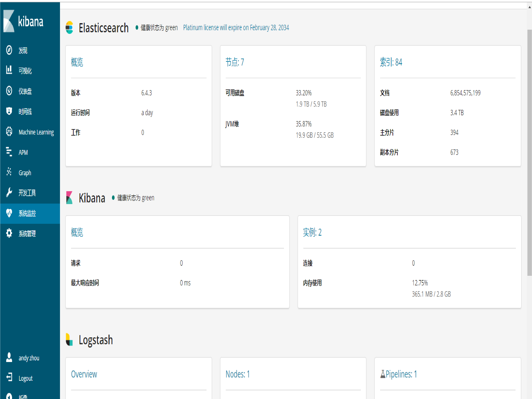The image size is (532, 399).
Task: Open the Pipelines: 1 link
Action: click(x=401, y=374)
